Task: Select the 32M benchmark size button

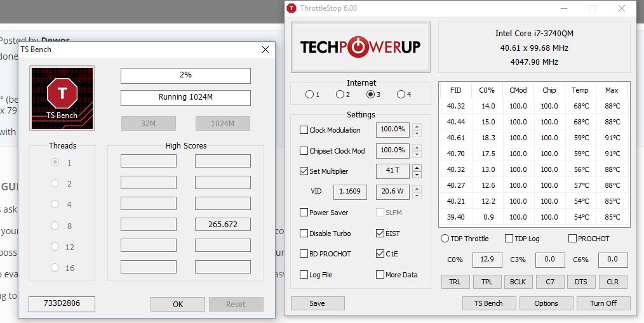Action: coord(148,123)
